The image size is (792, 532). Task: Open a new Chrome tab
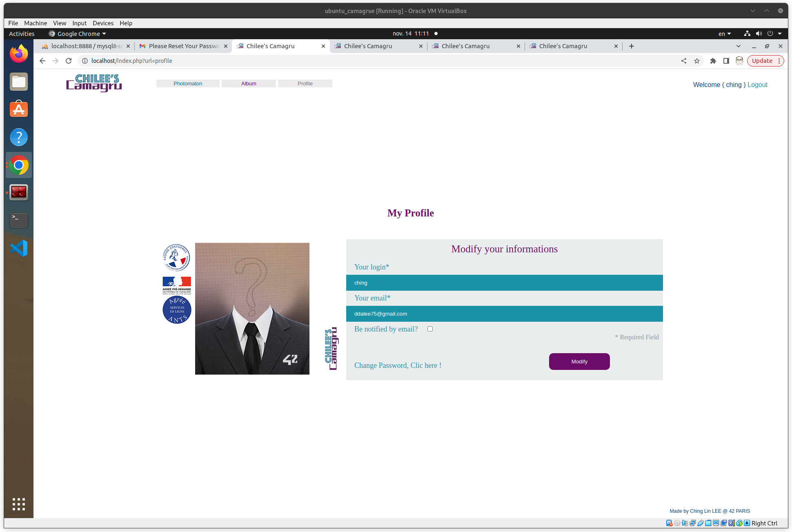tap(632, 46)
